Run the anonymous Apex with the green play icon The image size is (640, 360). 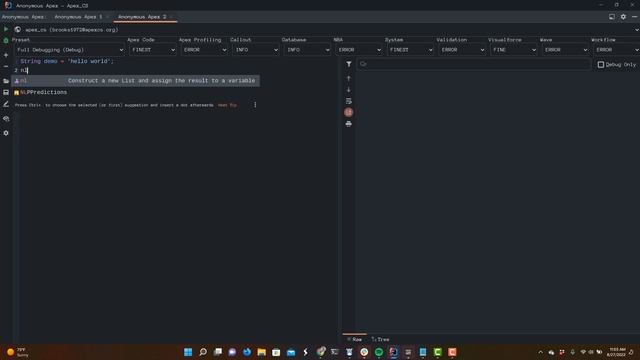click(6, 29)
